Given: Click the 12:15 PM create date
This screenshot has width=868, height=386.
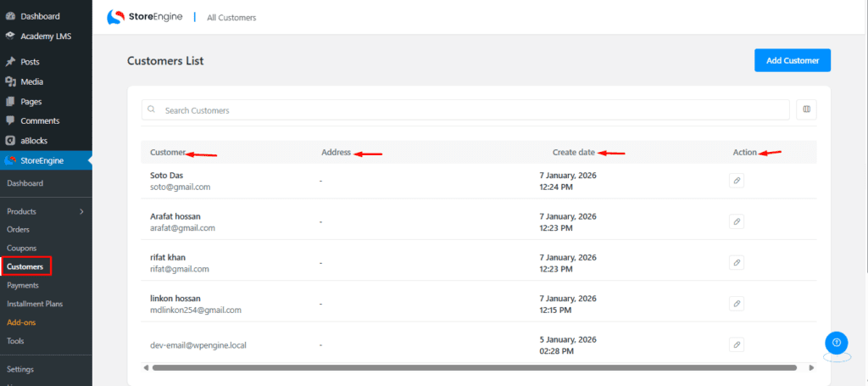Looking at the screenshot, I should pos(556,310).
